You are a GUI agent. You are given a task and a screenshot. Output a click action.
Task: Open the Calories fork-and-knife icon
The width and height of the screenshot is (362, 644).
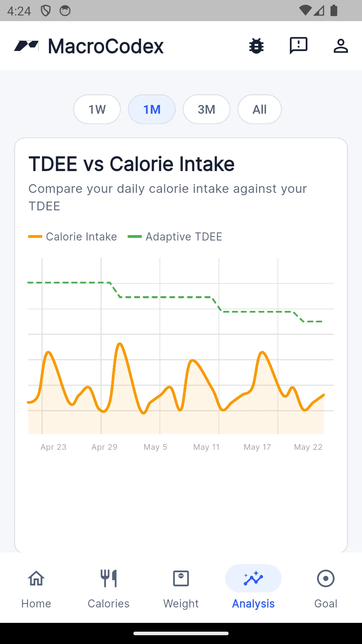(x=109, y=578)
